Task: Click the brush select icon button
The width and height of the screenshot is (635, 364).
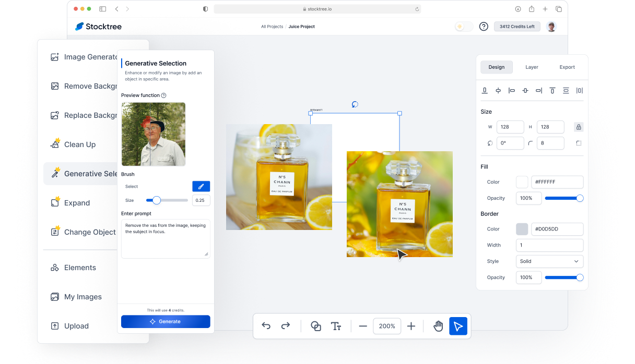Action: click(201, 186)
